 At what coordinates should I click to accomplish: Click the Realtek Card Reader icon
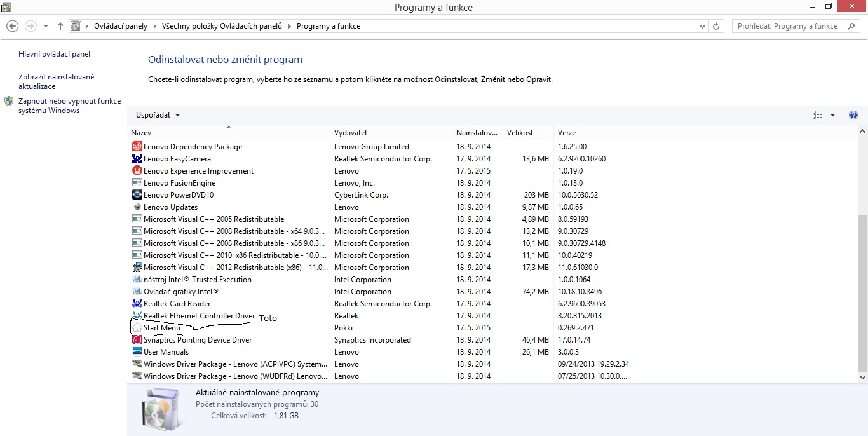click(137, 304)
